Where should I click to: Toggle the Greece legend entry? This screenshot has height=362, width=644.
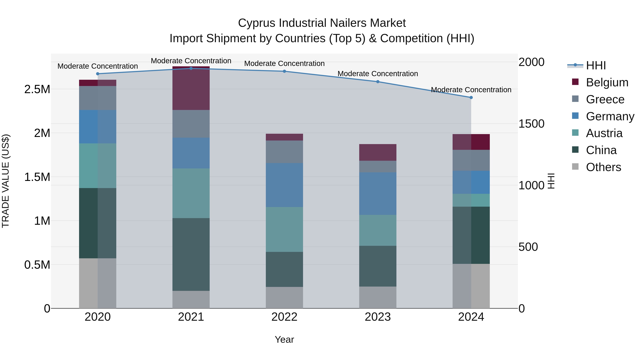(x=598, y=99)
